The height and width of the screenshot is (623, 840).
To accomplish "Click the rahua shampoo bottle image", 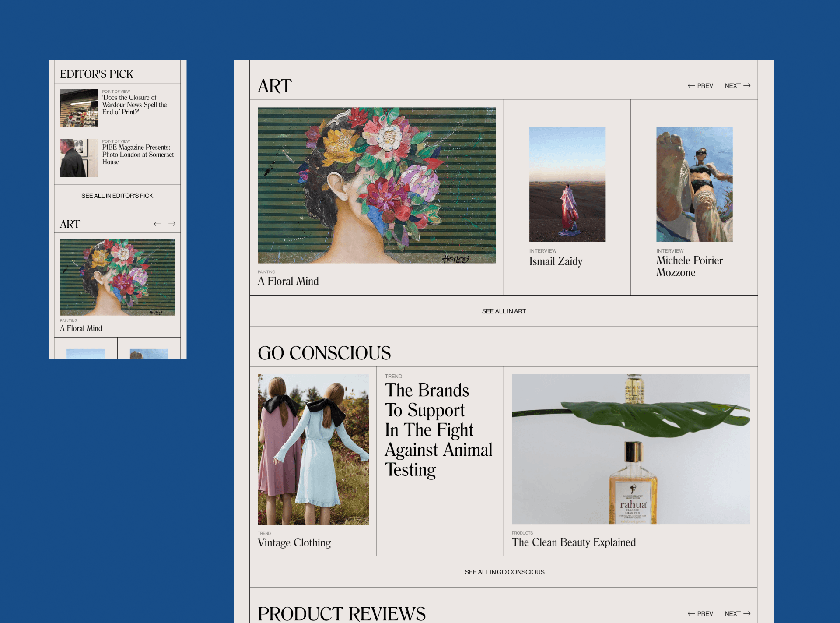I will 630,449.
